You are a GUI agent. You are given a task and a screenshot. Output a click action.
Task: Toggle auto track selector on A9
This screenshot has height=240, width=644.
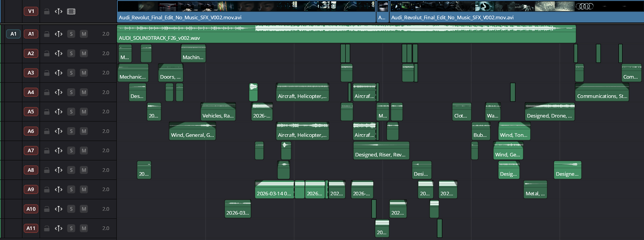point(58,190)
